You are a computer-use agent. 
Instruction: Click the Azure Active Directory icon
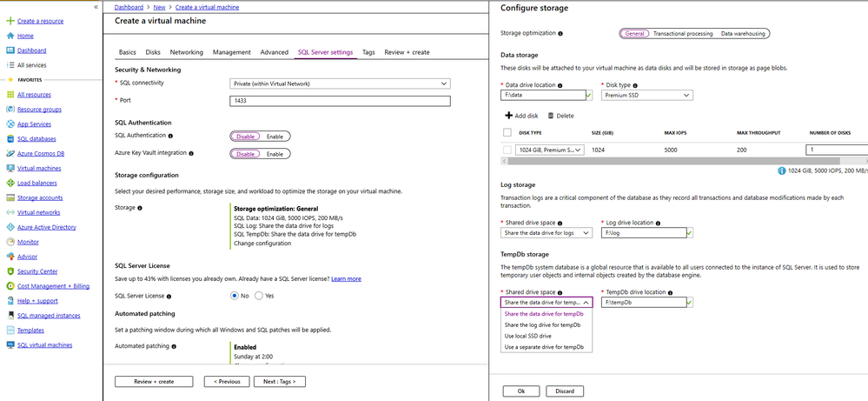point(10,227)
